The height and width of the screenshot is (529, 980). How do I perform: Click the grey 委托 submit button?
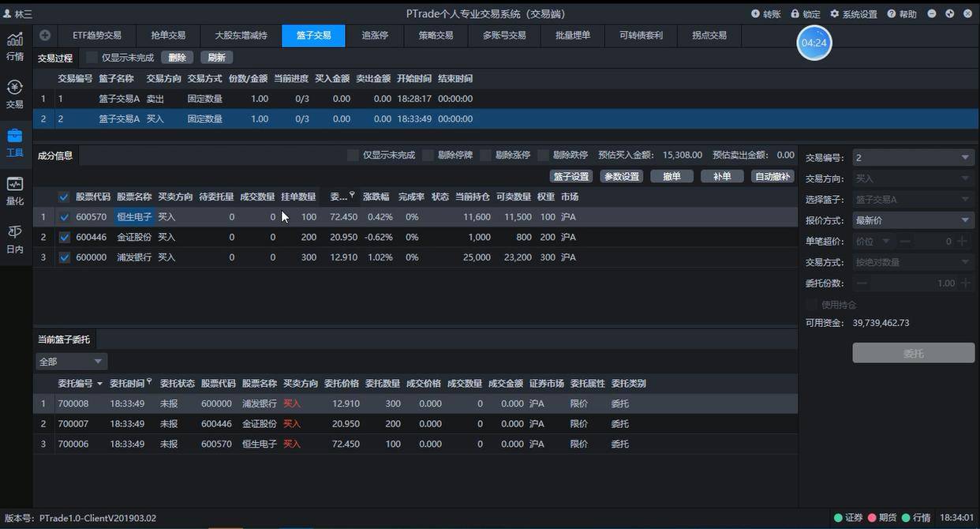click(x=914, y=354)
